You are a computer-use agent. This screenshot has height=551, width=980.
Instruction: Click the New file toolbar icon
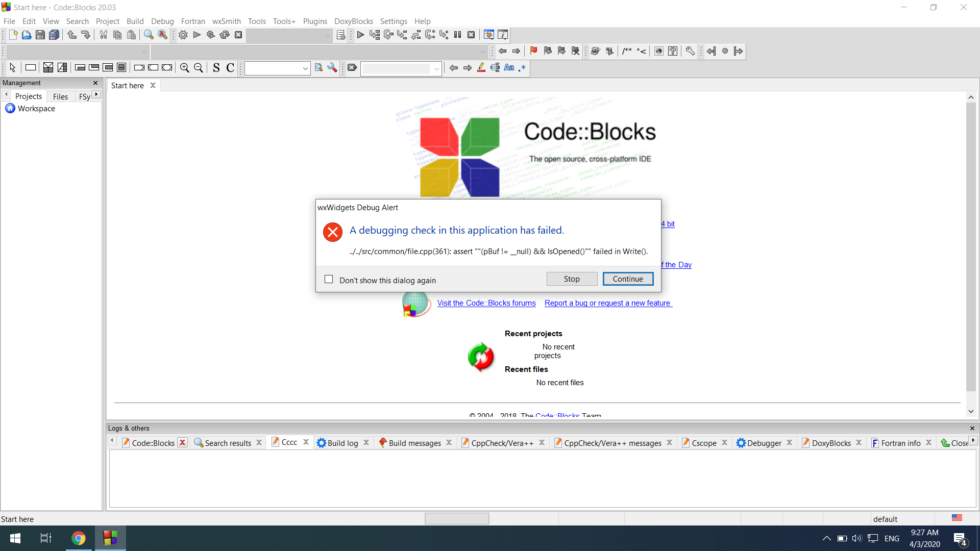point(13,35)
